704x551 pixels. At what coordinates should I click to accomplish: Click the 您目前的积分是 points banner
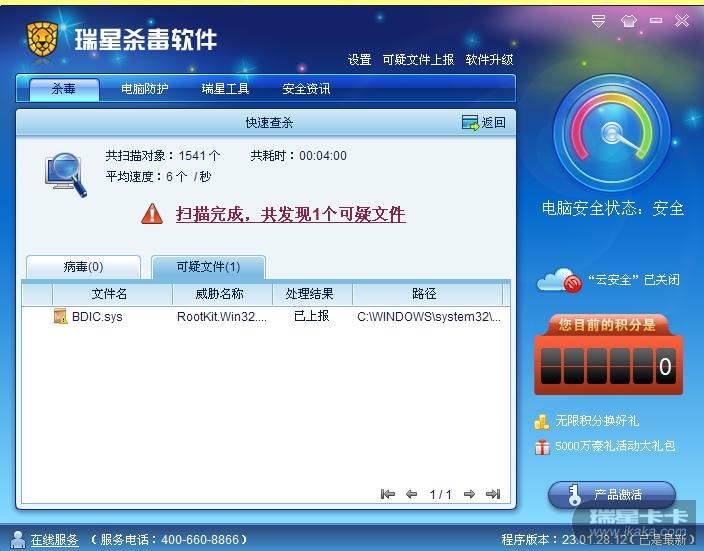coord(607,324)
